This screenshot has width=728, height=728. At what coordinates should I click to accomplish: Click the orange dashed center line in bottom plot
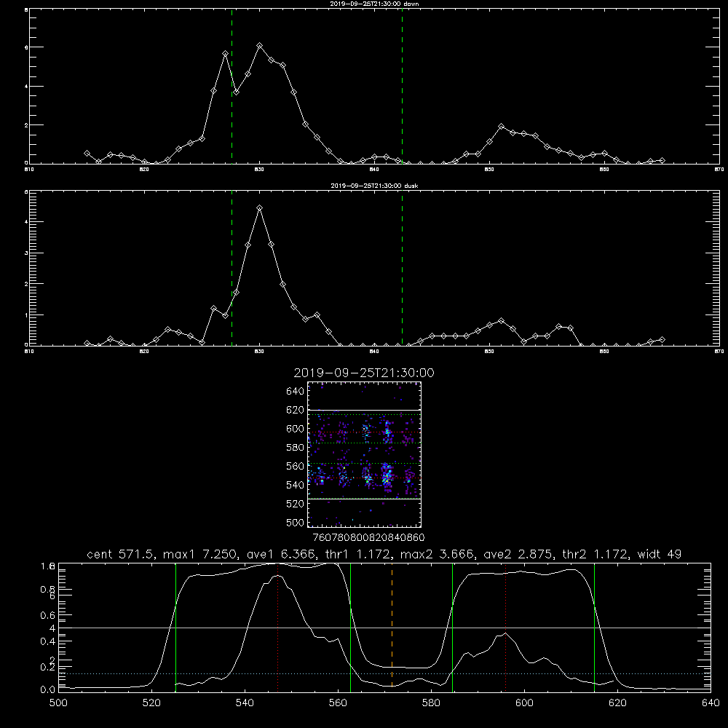coord(392,627)
